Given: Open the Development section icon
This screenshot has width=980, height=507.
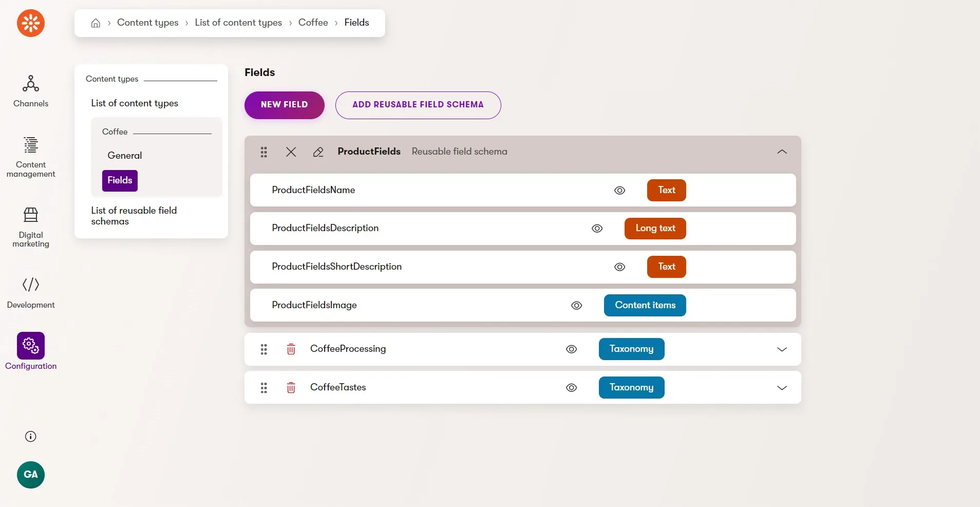Looking at the screenshot, I should (x=31, y=292).
